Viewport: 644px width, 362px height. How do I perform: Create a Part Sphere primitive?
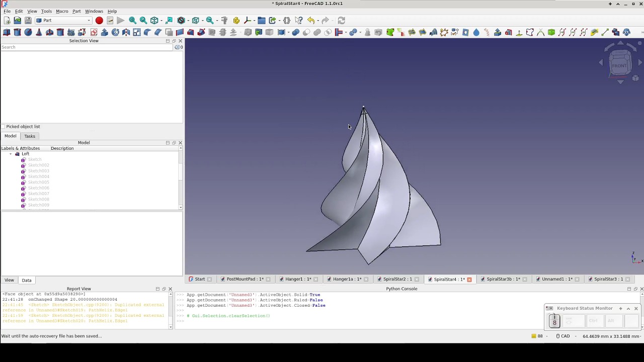pos(28,32)
